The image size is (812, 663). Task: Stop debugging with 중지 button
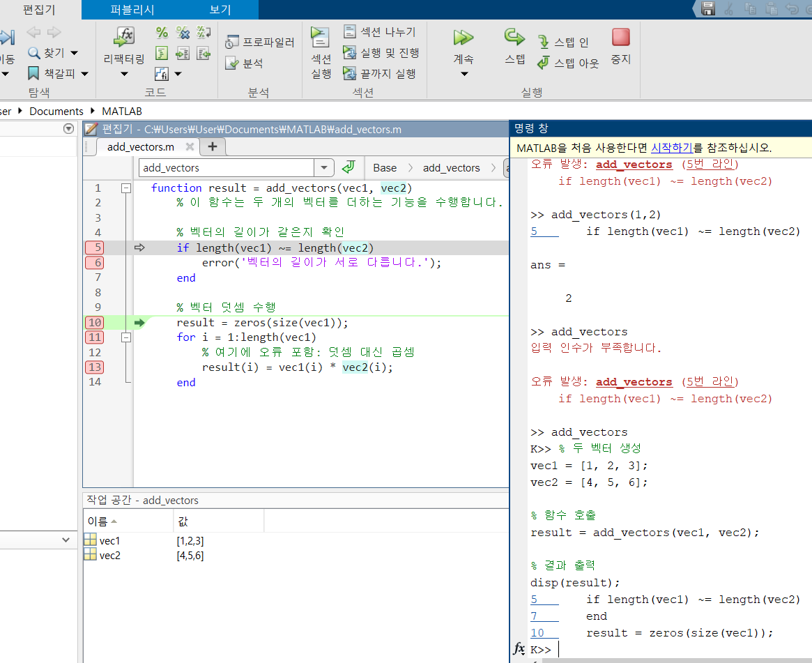coord(621,46)
